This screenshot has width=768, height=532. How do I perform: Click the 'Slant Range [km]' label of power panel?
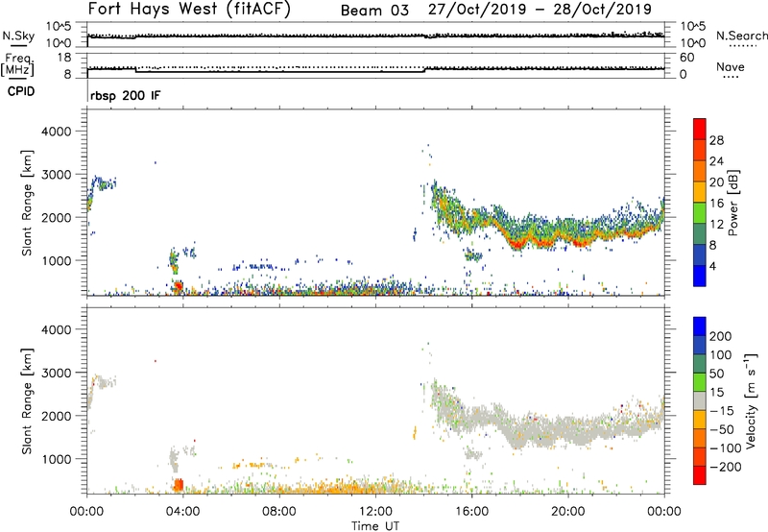coord(27,203)
